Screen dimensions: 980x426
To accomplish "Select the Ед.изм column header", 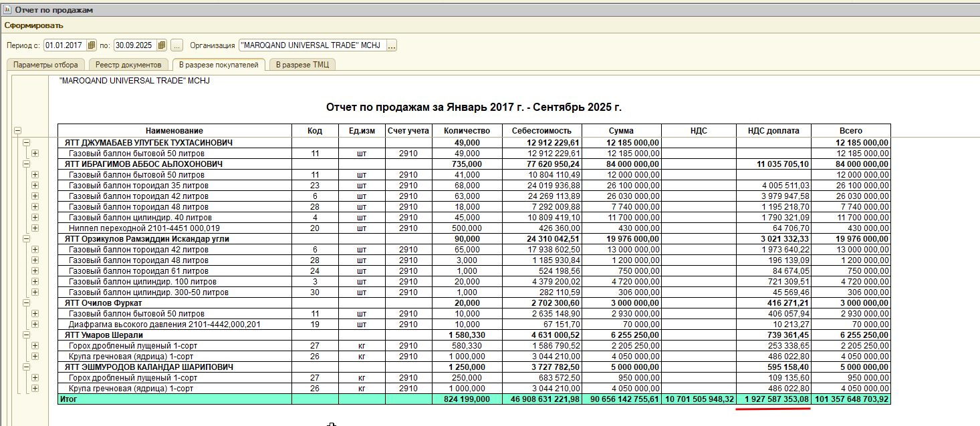I will (362, 131).
